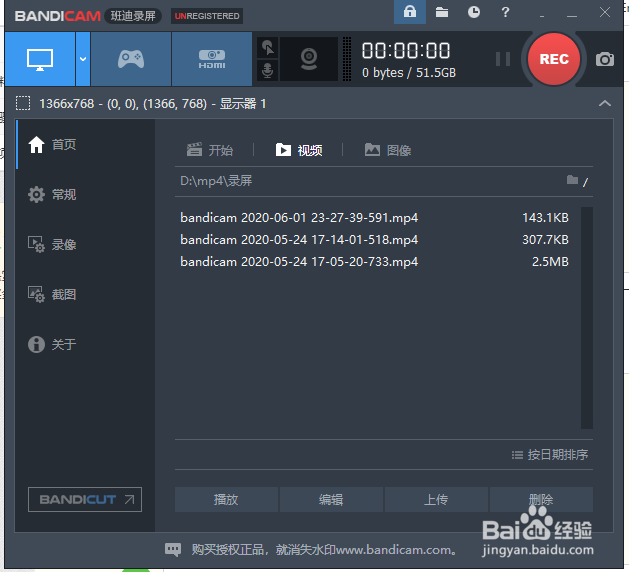Click the 00:00:00 recording timer
This screenshot has width=629, height=572.
406,51
